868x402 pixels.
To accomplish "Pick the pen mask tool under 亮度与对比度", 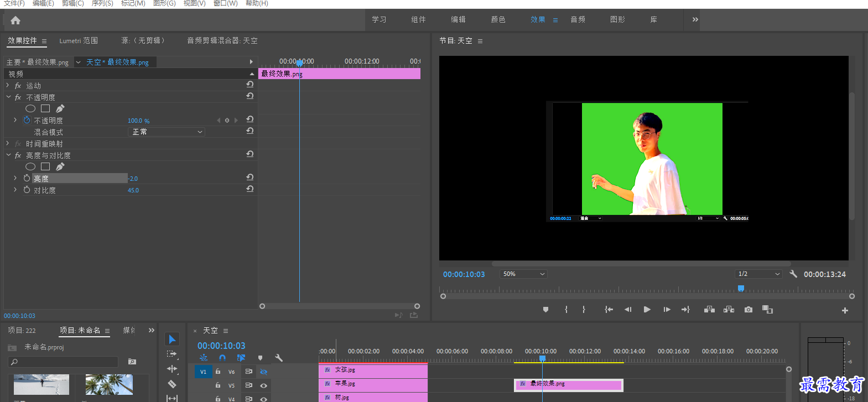I will pos(60,166).
